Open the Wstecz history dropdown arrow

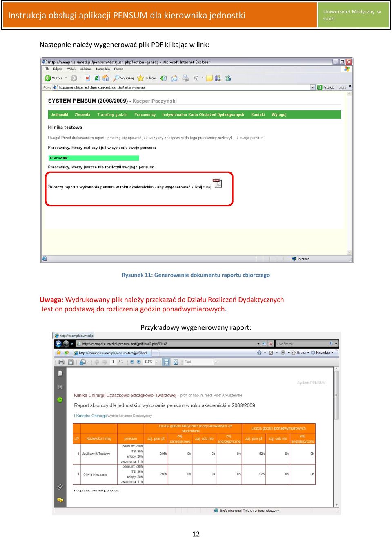tap(66, 78)
